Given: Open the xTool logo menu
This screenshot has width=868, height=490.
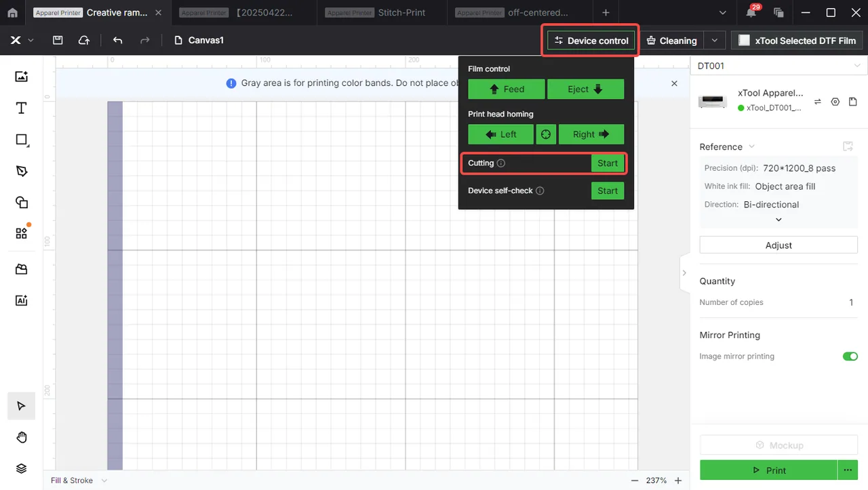Looking at the screenshot, I should pyautogui.click(x=21, y=41).
